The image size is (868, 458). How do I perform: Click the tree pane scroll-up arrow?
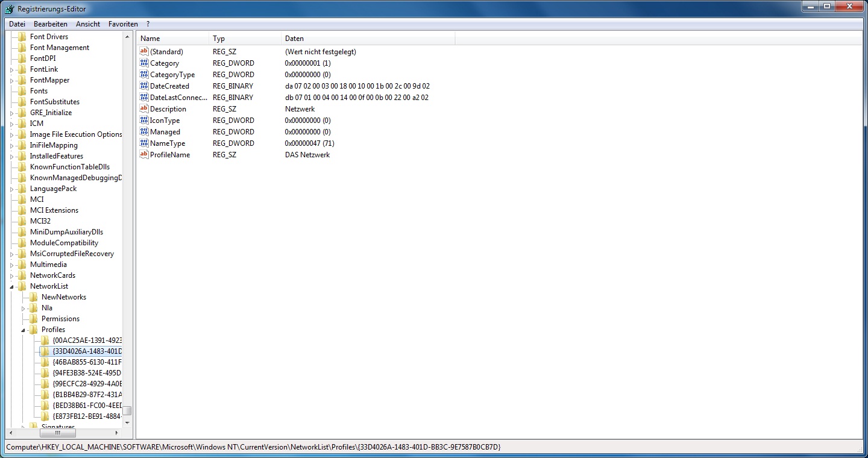click(127, 37)
